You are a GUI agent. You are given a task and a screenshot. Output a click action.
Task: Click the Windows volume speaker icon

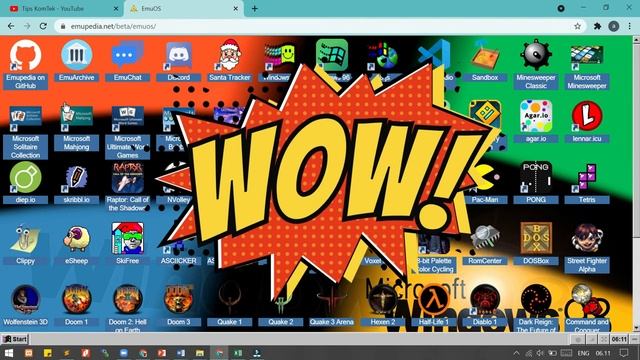(540, 353)
